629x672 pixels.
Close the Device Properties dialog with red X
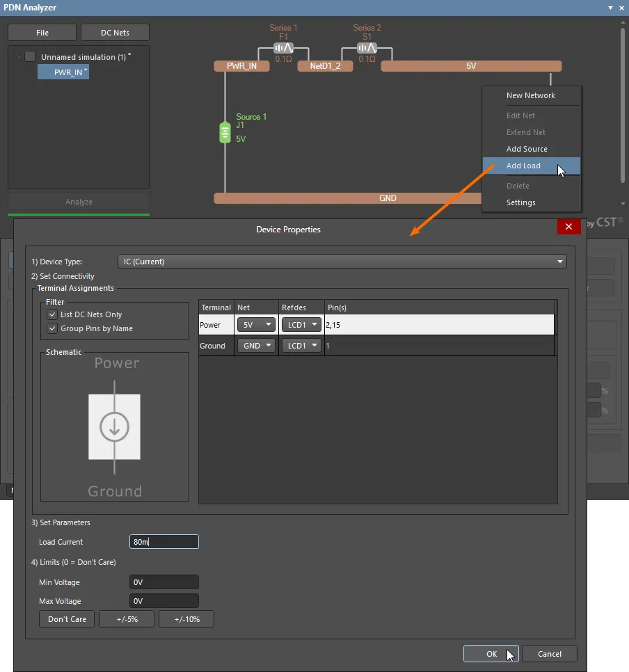coord(568,227)
